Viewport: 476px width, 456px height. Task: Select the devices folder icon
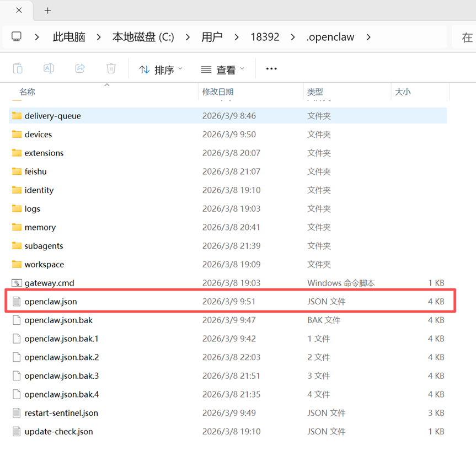(17, 134)
